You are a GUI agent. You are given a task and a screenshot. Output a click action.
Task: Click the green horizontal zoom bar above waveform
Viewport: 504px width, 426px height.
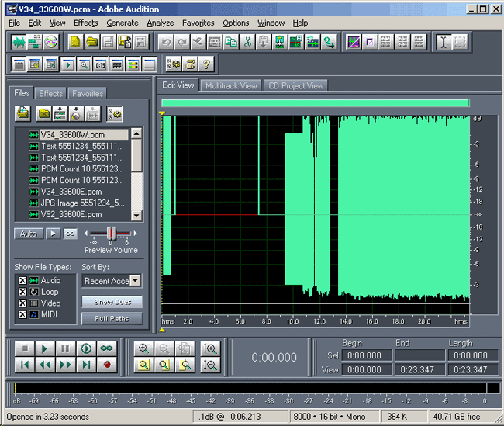pyautogui.click(x=315, y=103)
